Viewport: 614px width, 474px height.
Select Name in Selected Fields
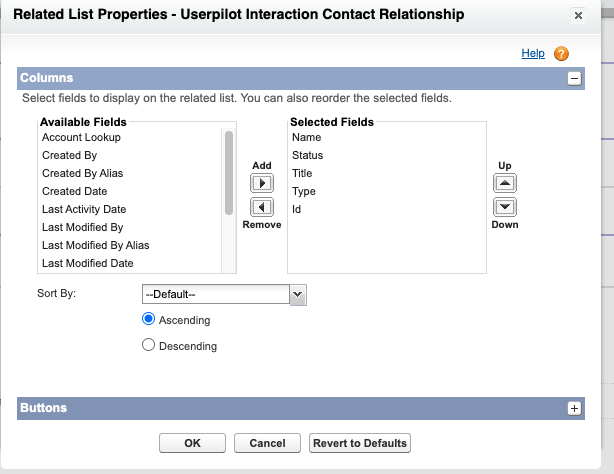(x=387, y=137)
